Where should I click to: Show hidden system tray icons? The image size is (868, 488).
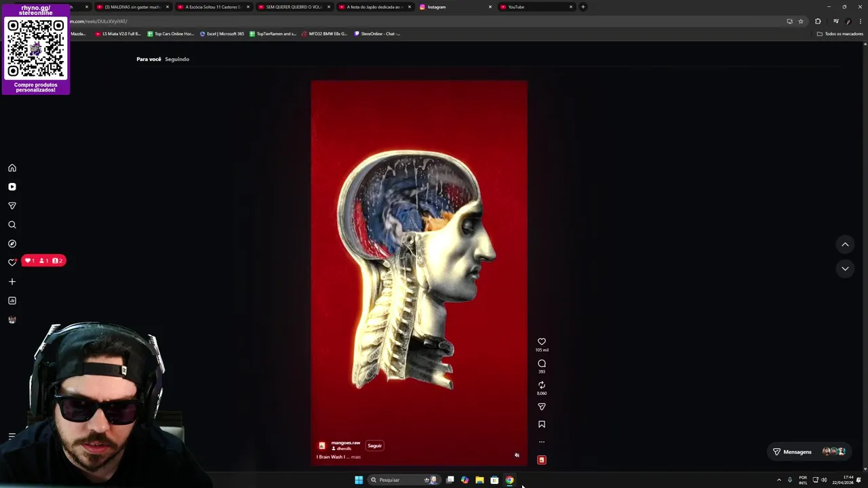pyautogui.click(x=778, y=481)
